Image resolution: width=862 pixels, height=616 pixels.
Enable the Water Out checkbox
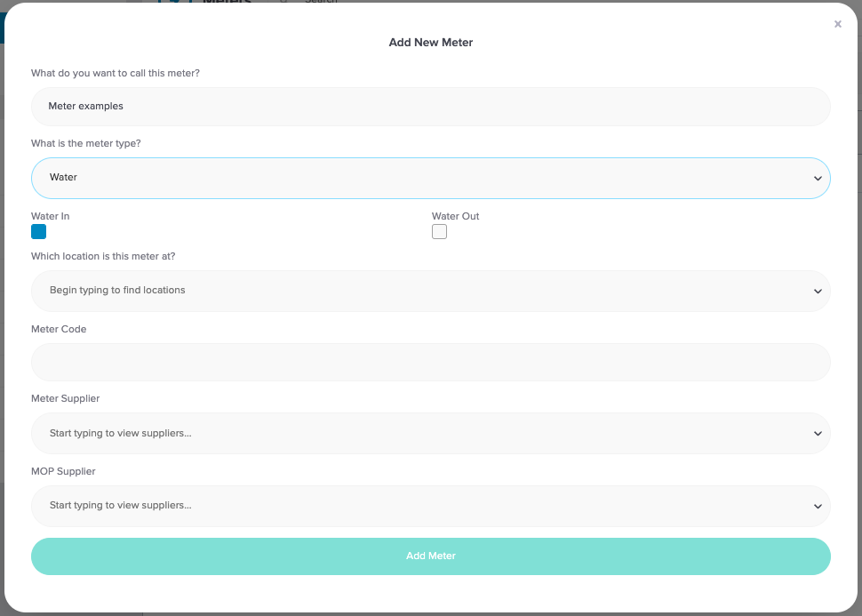(x=439, y=231)
